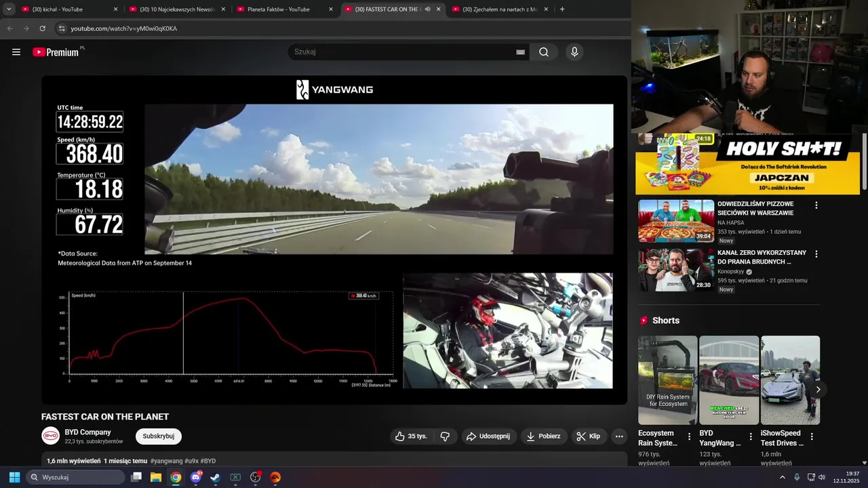Open iShowSpeed Test Drives Shorts thumbnail
Screen dimensions: 868x488
click(x=791, y=380)
